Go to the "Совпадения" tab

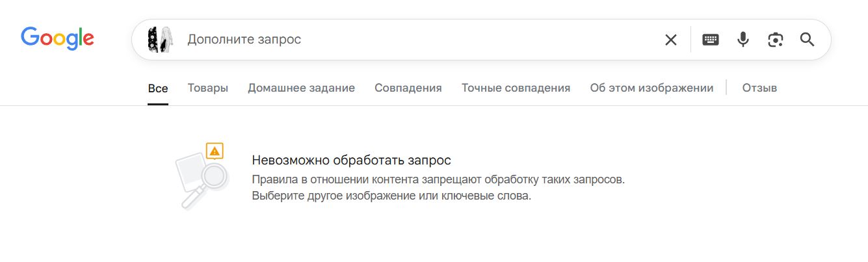(x=408, y=88)
